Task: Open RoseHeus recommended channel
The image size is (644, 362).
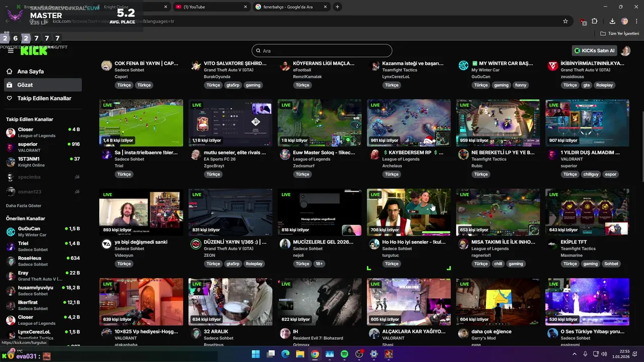Action: (43, 261)
